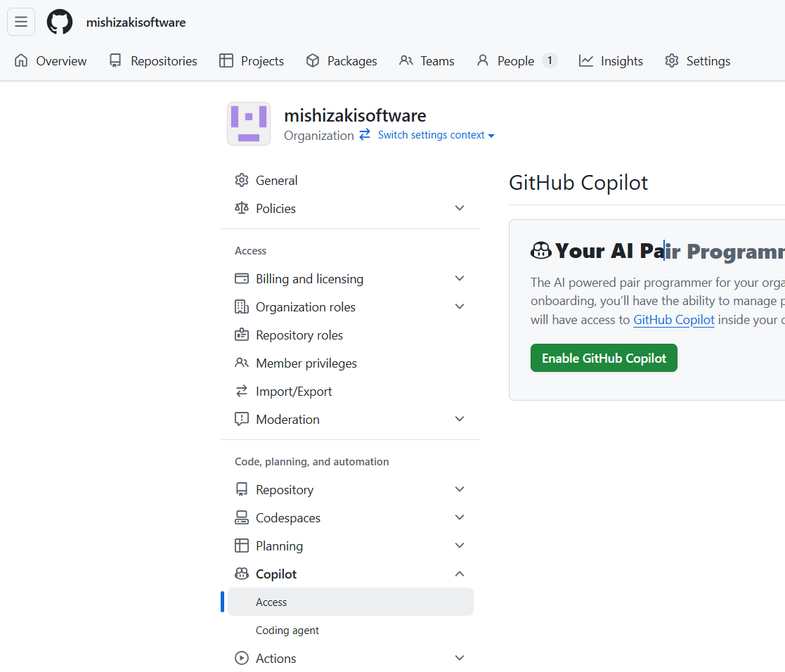Image resolution: width=785 pixels, height=672 pixels.
Task: Click the Copilot icon in sidebar
Action: click(x=242, y=574)
